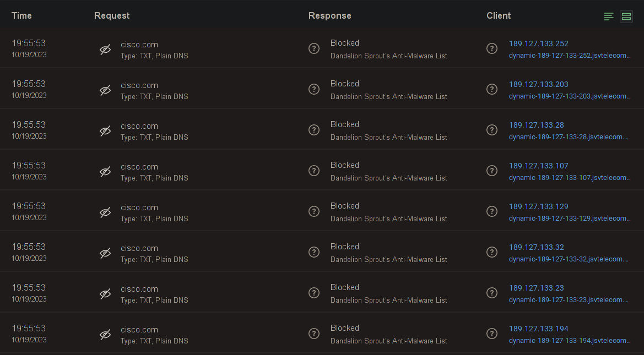Toggle crossed-eye icon in 189.127.133.194 row
This screenshot has width=644, height=355.
(x=105, y=335)
